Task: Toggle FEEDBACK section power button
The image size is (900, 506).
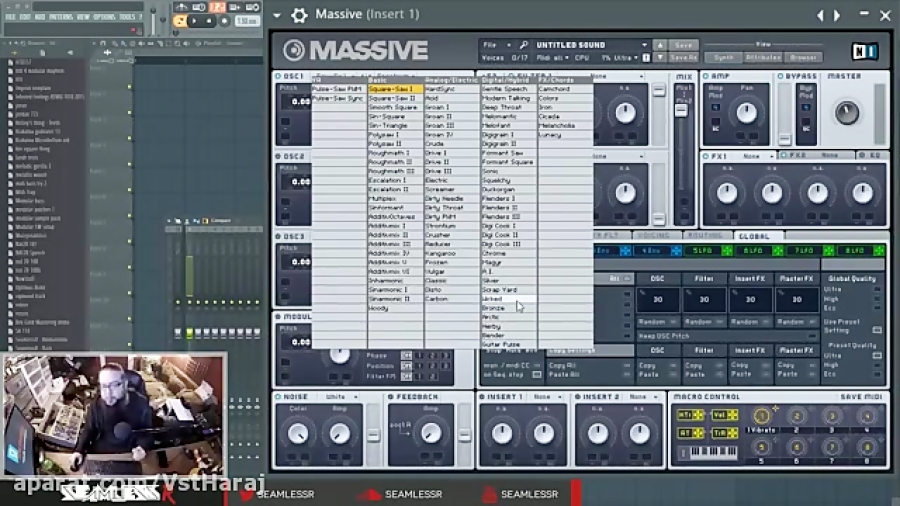Action: point(390,397)
